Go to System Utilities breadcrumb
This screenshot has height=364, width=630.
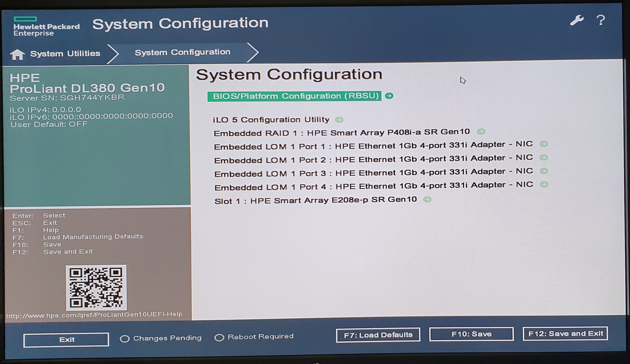(65, 54)
